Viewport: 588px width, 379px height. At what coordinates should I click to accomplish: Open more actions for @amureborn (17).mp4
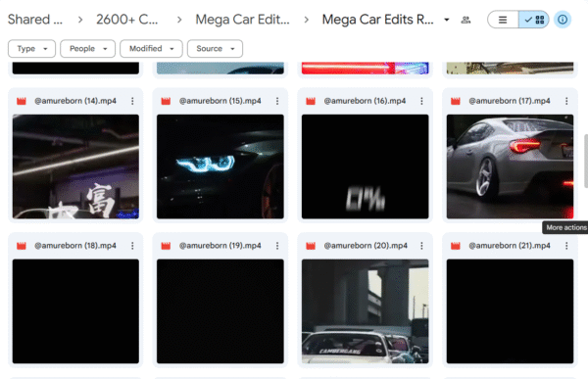(566, 101)
